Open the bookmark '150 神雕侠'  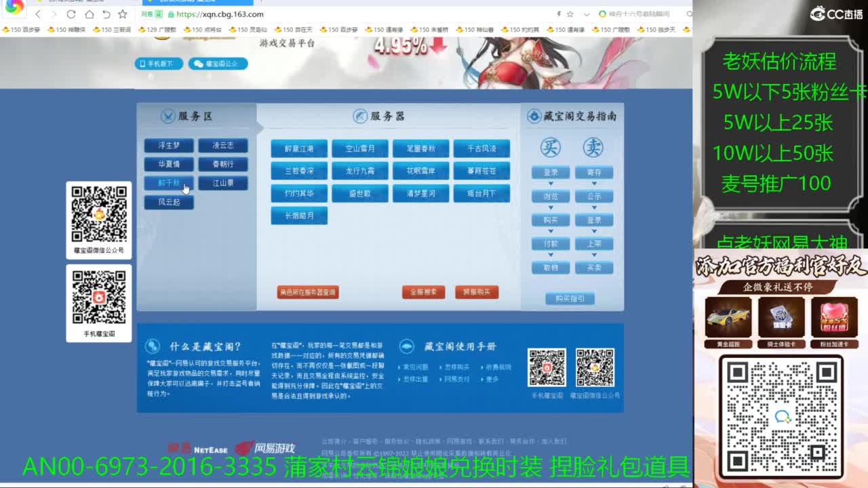pos(66,30)
